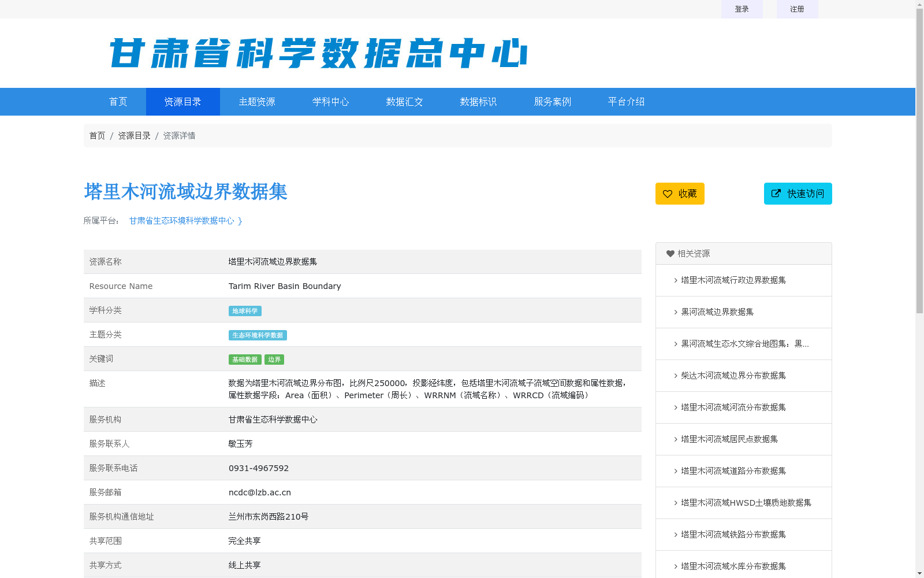Select 数据汇交 navigation item
Viewport: 924px width, 578px height.
pos(405,102)
